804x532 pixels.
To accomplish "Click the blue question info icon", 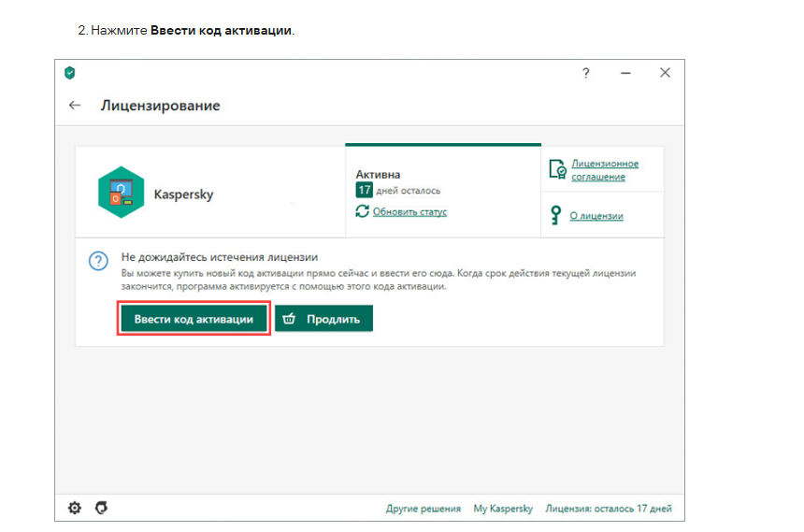I will 98,261.
